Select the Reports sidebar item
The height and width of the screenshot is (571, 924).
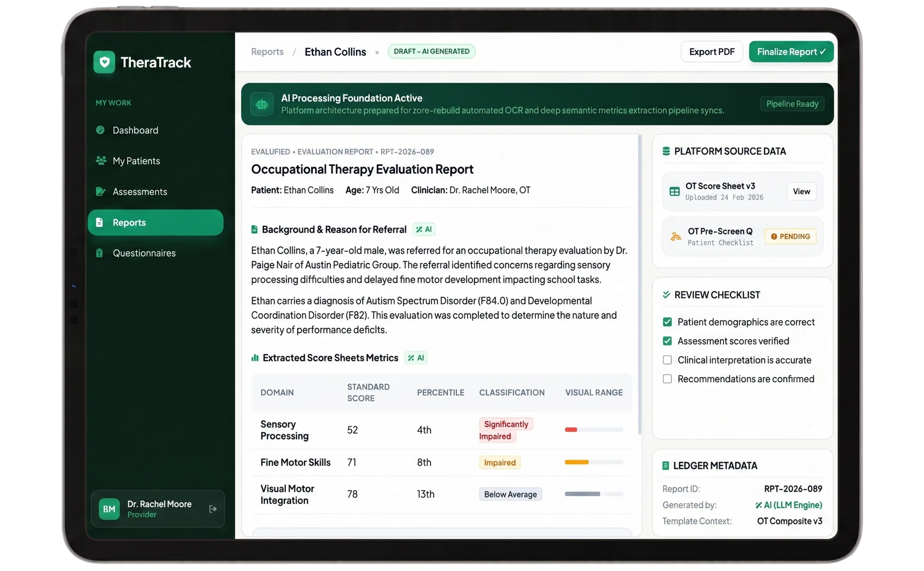click(x=156, y=222)
